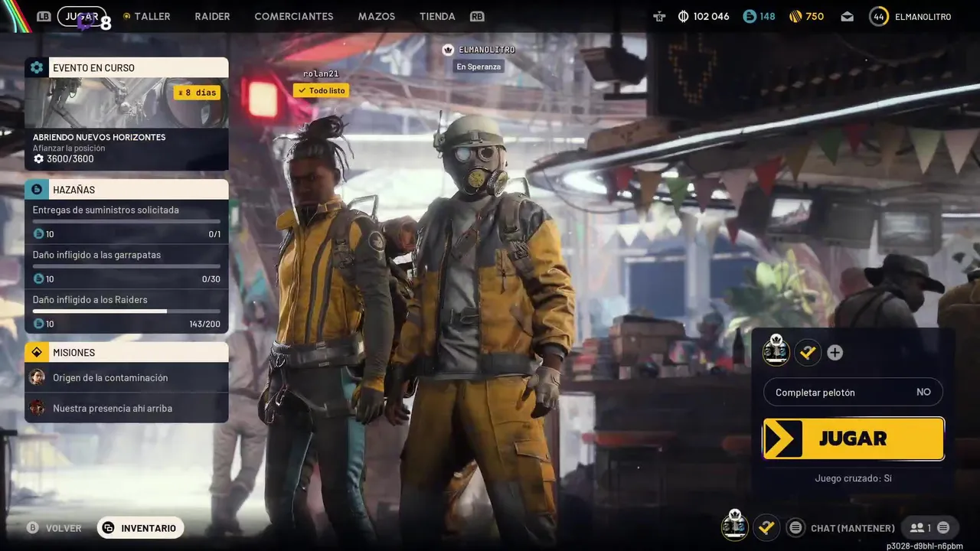Click the Todo listo ready badge

click(321, 90)
